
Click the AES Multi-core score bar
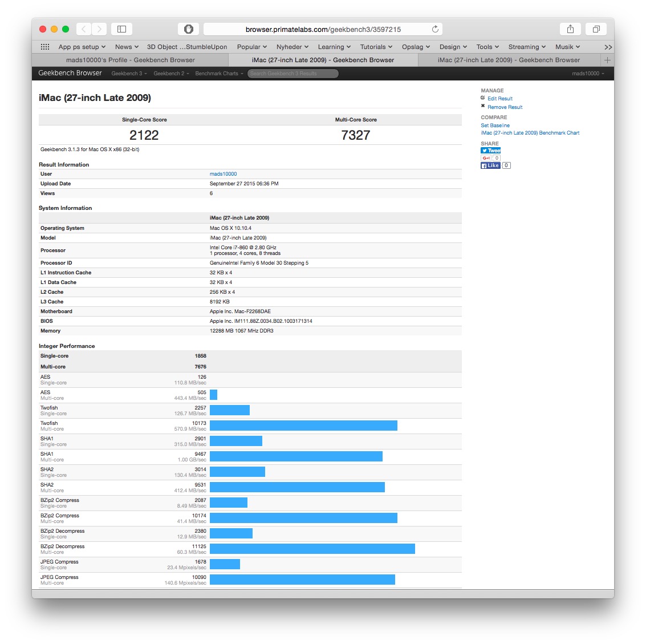pyautogui.click(x=213, y=395)
